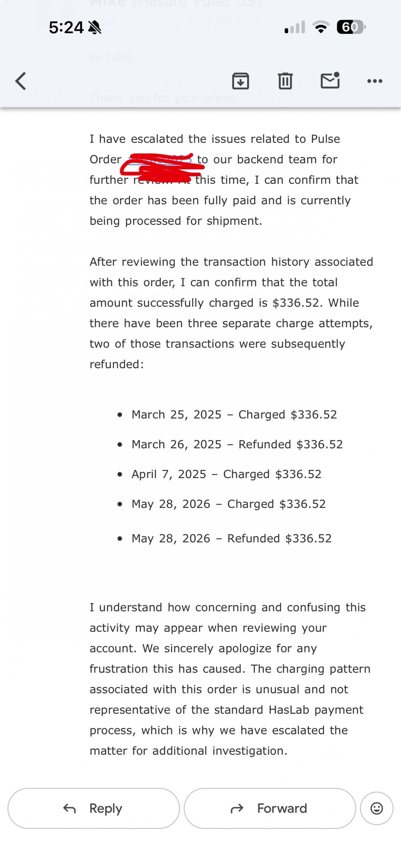Image resolution: width=401 pixels, height=868 pixels.
Task: Tap the May 28, 2026 Refunded $336.52 line
Action: [x=231, y=538]
